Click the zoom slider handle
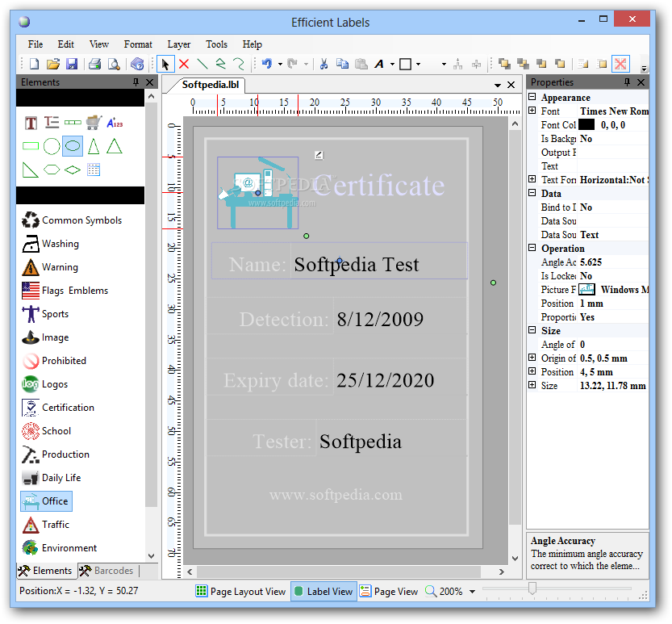This screenshot has height=624, width=672. (x=532, y=588)
